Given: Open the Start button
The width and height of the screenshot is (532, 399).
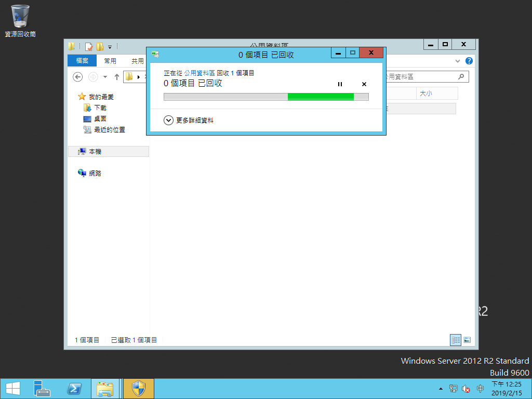Looking at the screenshot, I should pos(13,389).
